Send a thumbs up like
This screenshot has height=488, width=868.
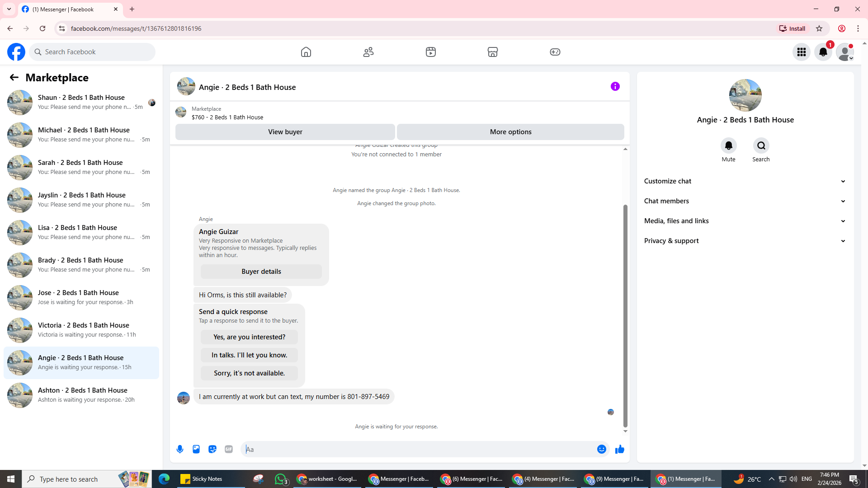[x=619, y=449]
